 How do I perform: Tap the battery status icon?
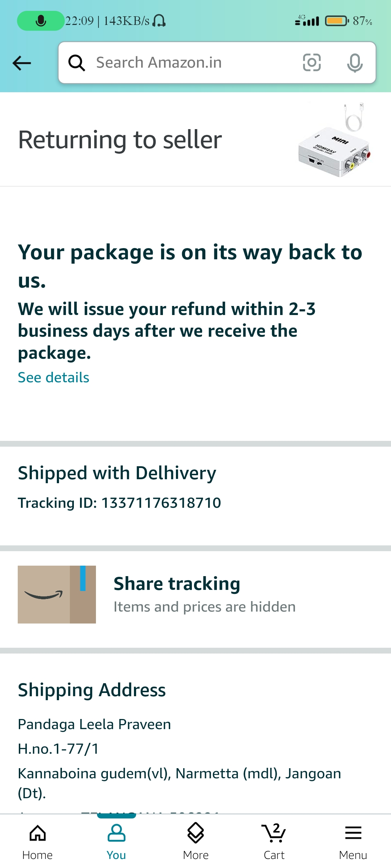336,21
